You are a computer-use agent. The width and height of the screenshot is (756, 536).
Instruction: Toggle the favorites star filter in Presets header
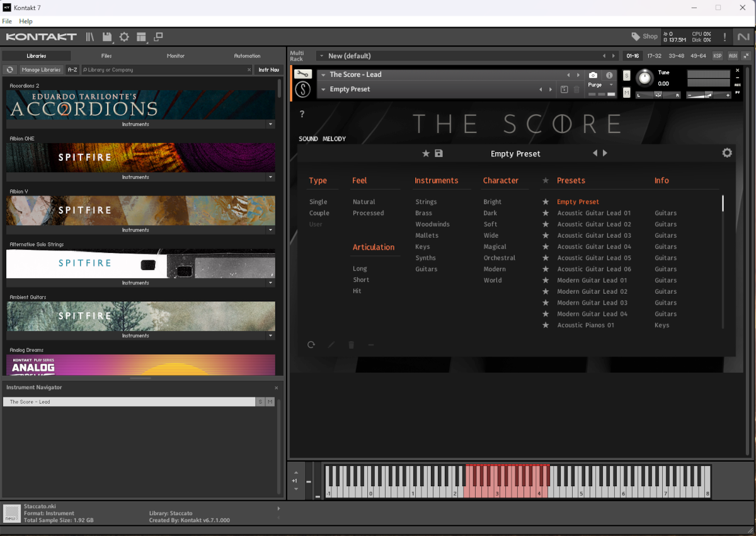point(546,180)
